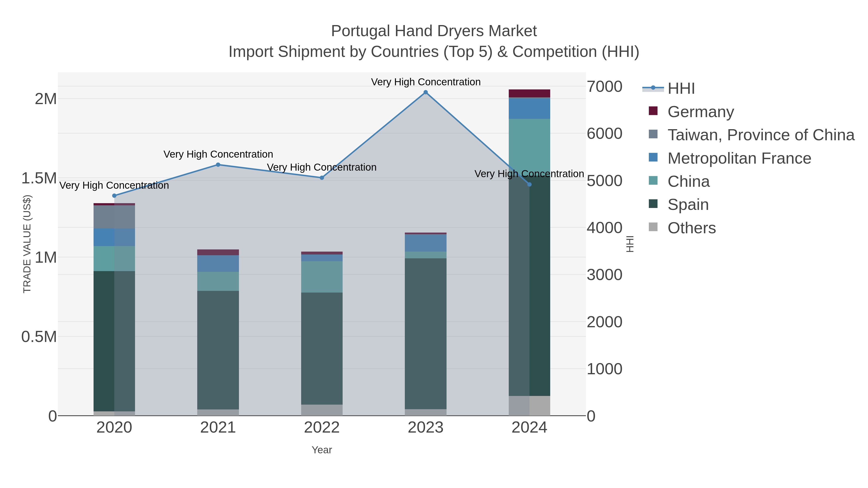
Task: Click the Others segment of the 2024 bar
Action: click(529, 406)
